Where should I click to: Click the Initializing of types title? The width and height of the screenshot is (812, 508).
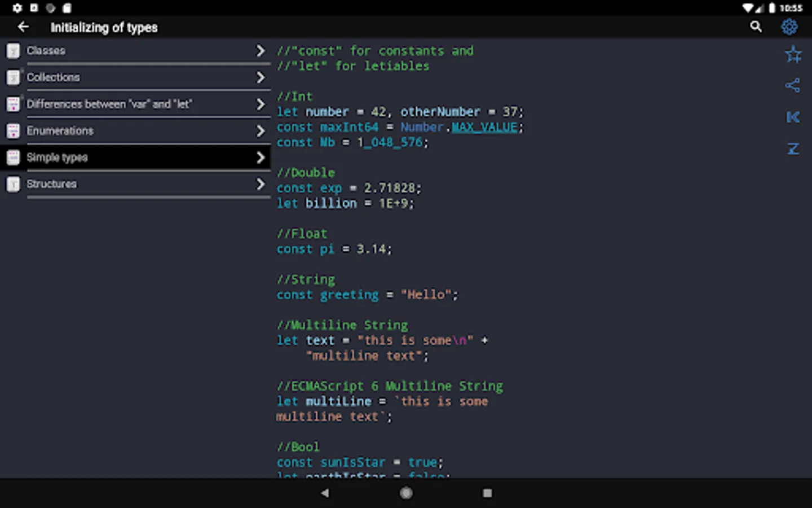[x=104, y=27]
